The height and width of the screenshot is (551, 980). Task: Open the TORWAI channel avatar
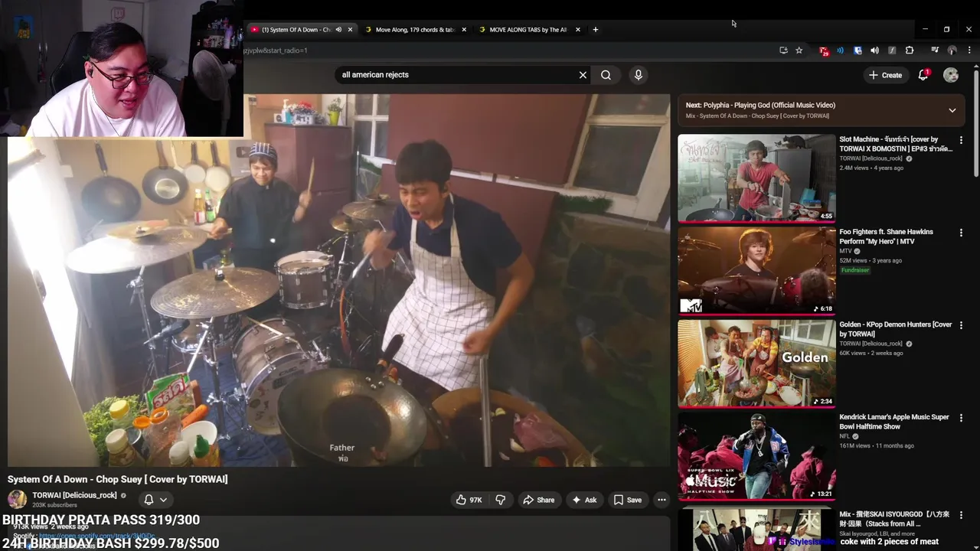point(17,500)
